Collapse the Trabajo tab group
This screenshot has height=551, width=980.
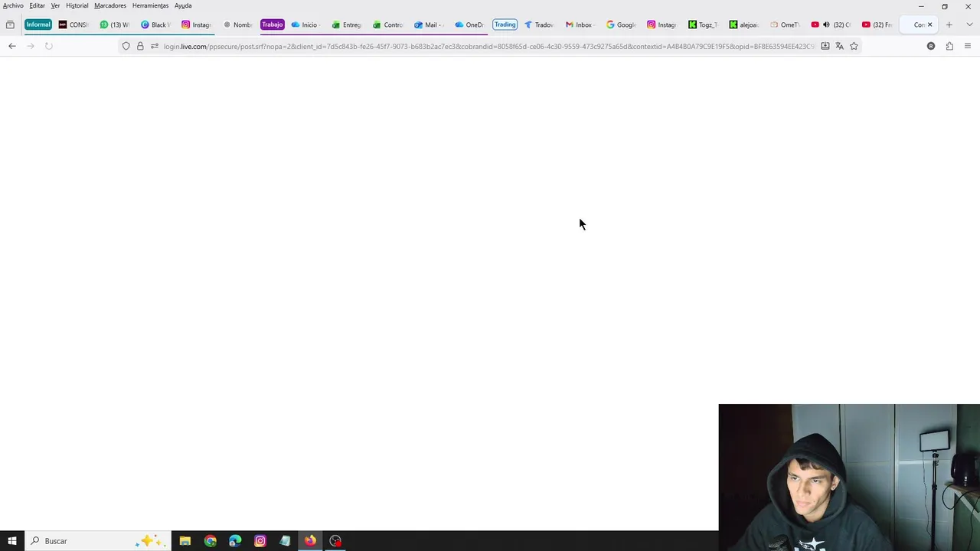click(272, 24)
